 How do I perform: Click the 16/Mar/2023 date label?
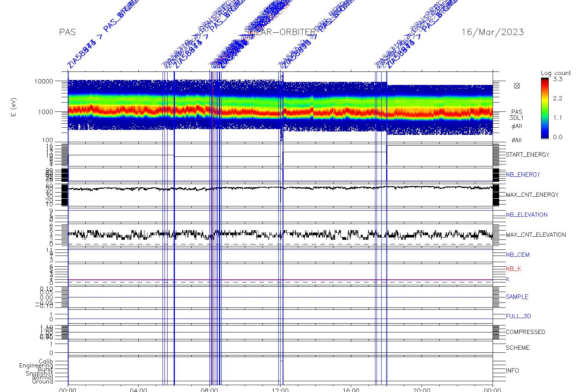tap(493, 32)
